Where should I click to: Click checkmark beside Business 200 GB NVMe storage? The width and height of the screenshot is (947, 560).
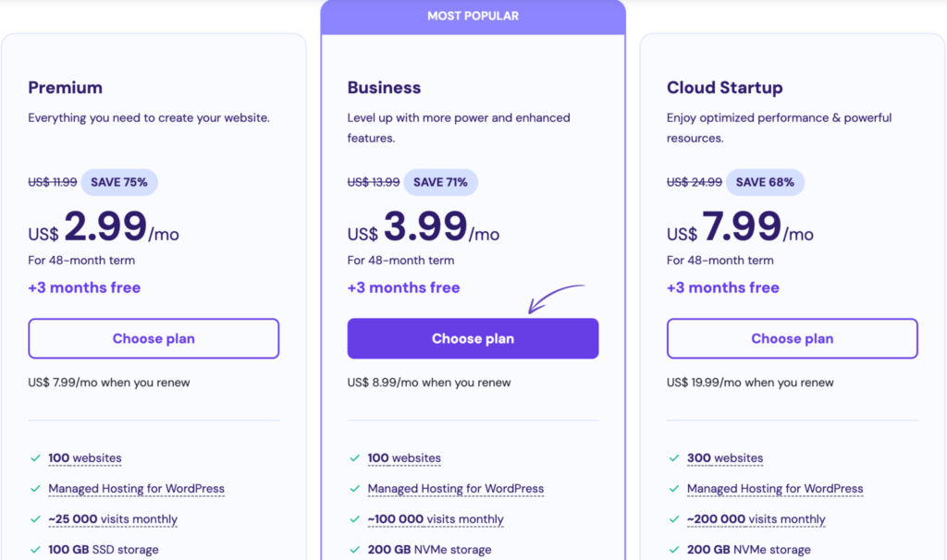(354, 550)
